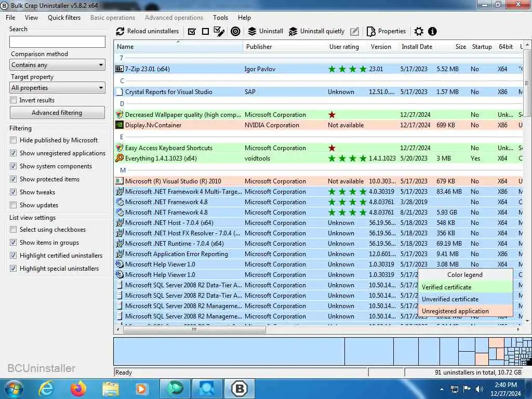Click the clock showing 2:40 PM
This screenshot has height=399, width=532.
pos(506,385)
